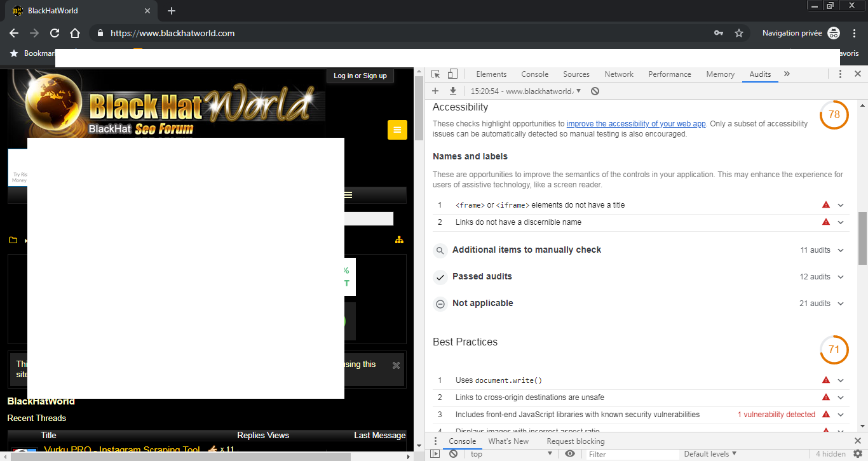Open the Request blocking drawer tab
Screen dimensions: 868x461
(576, 441)
